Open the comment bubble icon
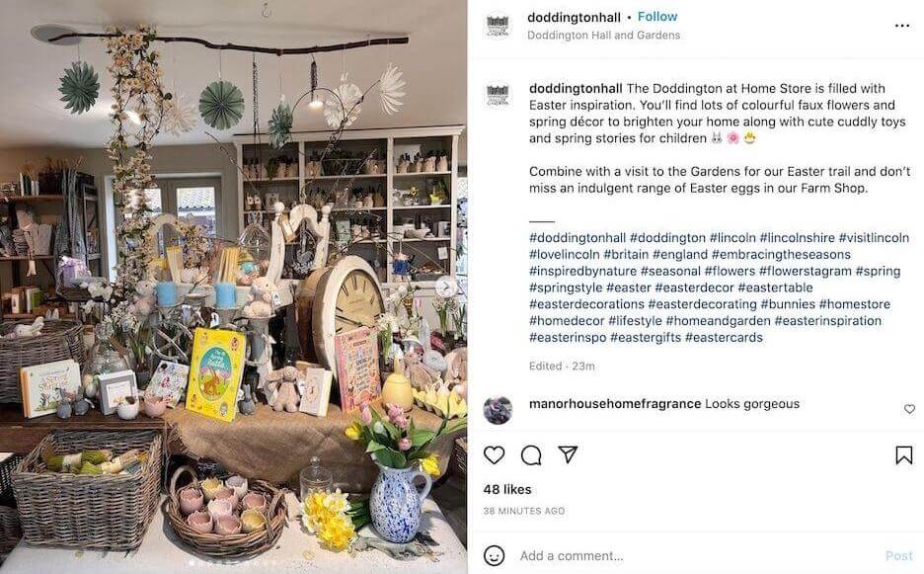The height and width of the screenshot is (574, 924). [531, 454]
